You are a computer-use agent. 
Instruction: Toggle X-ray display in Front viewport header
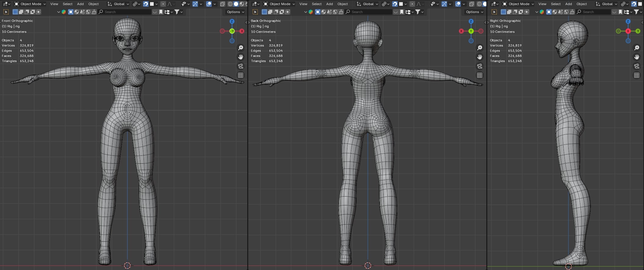tap(223, 4)
